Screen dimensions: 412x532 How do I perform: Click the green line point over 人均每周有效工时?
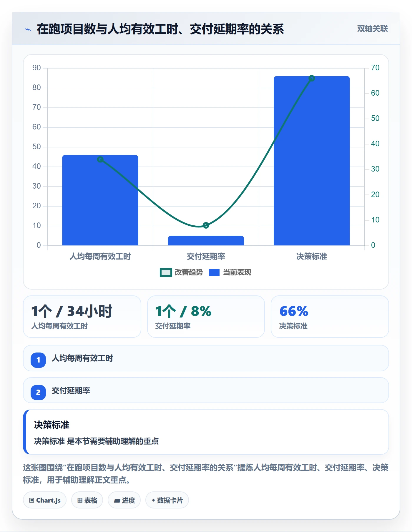(100, 159)
